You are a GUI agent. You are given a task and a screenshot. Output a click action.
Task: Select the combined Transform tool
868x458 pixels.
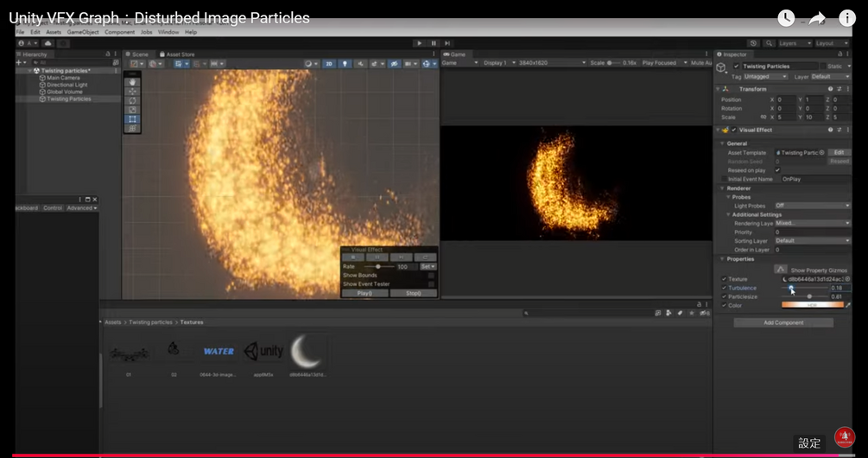[x=132, y=129]
